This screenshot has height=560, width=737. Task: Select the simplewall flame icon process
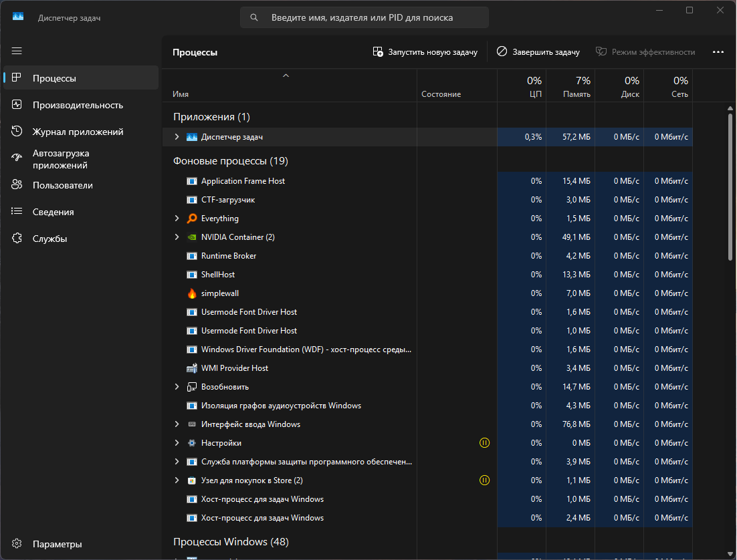click(x=192, y=293)
